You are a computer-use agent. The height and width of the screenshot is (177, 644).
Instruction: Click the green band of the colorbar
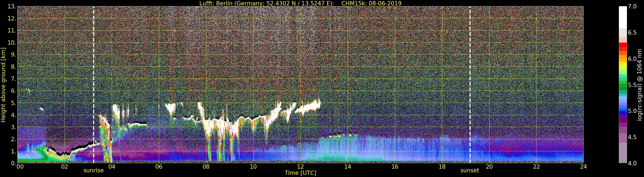coord(623,85)
